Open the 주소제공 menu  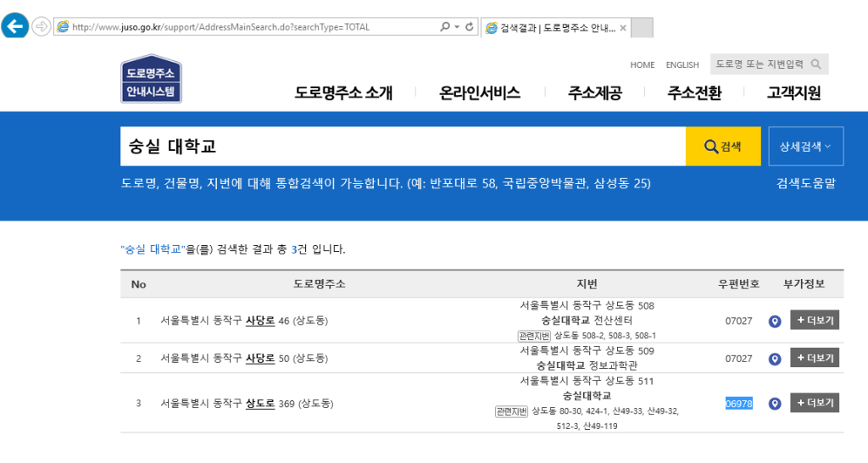click(595, 92)
